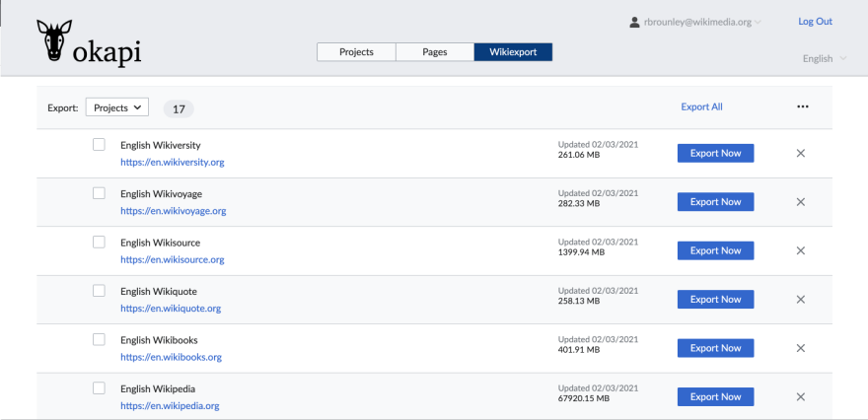Click the Export All link
Image resolution: width=868 pixels, height=420 pixels.
pos(701,107)
